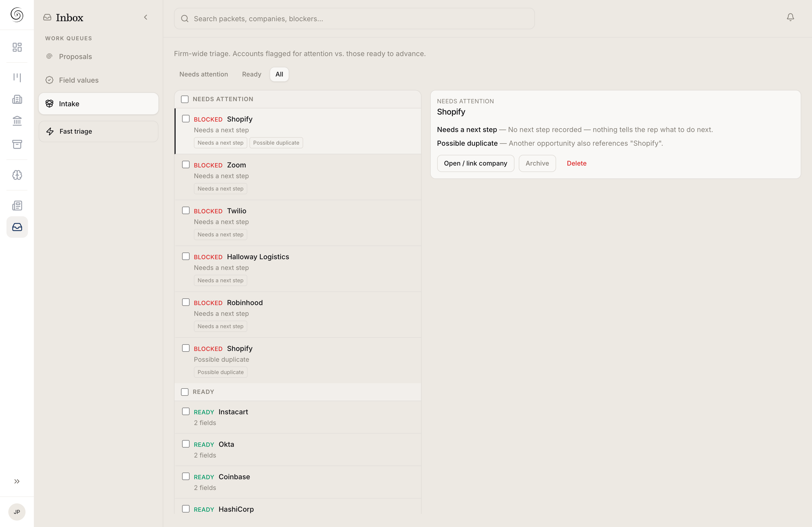Select the Intake queue
The width and height of the screenshot is (812, 527).
click(x=99, y=104)
